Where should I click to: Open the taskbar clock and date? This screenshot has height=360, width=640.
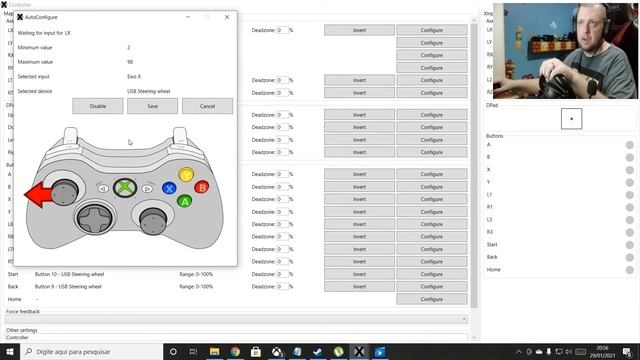coord(602,351)
